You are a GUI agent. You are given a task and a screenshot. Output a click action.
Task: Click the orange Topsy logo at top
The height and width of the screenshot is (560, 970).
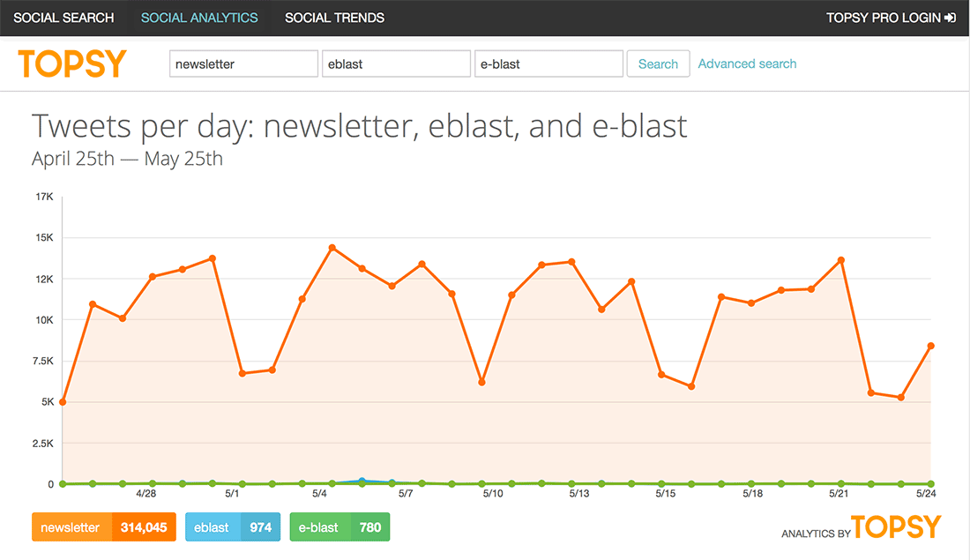(x=72, y=63)
